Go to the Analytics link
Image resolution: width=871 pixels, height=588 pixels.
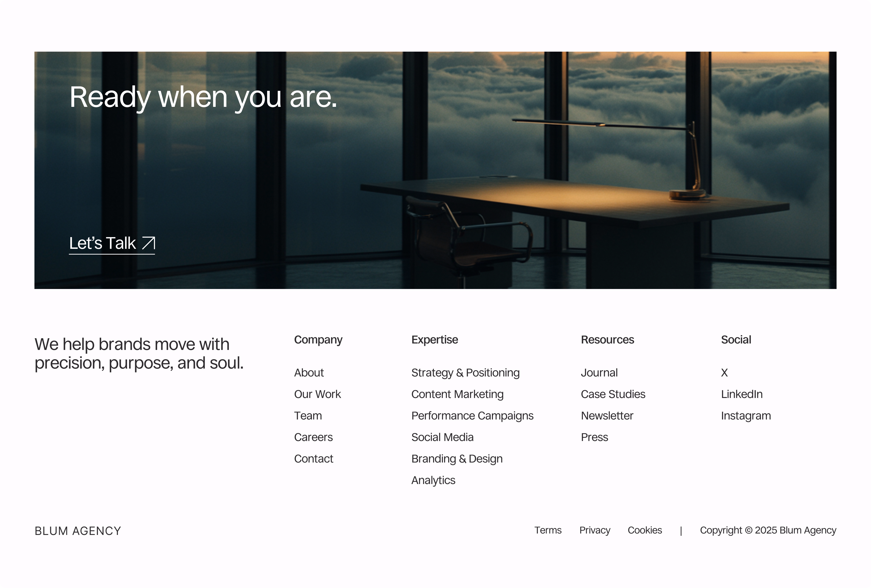point(433,480)
